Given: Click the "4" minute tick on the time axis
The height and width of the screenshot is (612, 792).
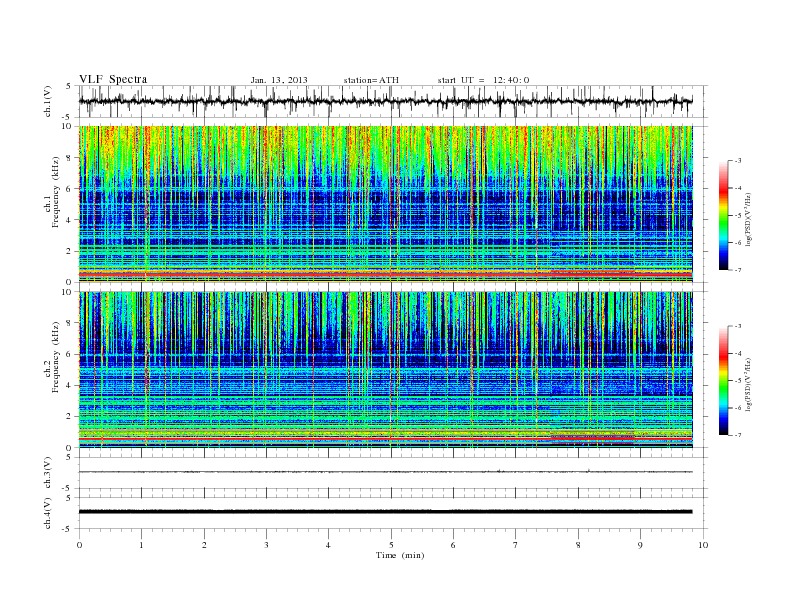Looking at the screenshot, I should [328, 545].
